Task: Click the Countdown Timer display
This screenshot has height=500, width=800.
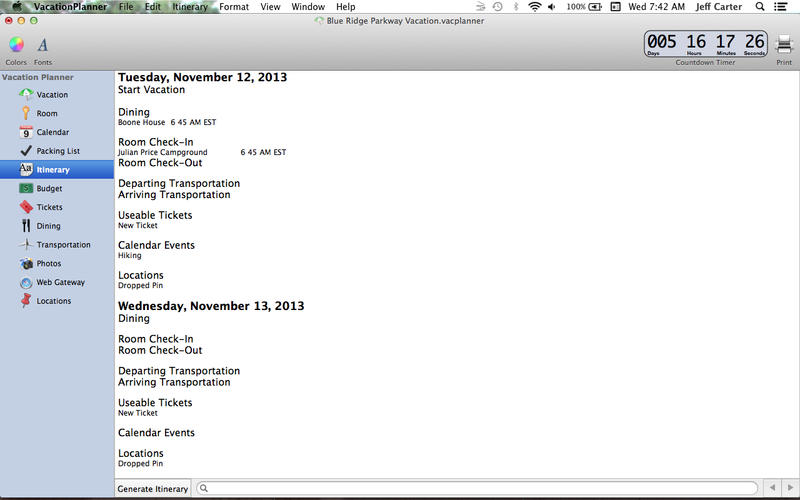Action: click(706, 44)
